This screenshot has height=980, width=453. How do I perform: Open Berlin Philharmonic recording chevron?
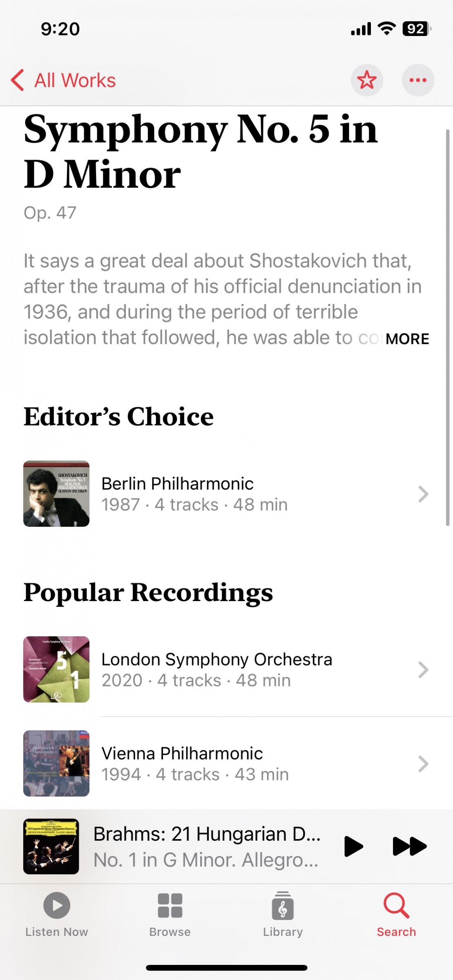(423, 494)
